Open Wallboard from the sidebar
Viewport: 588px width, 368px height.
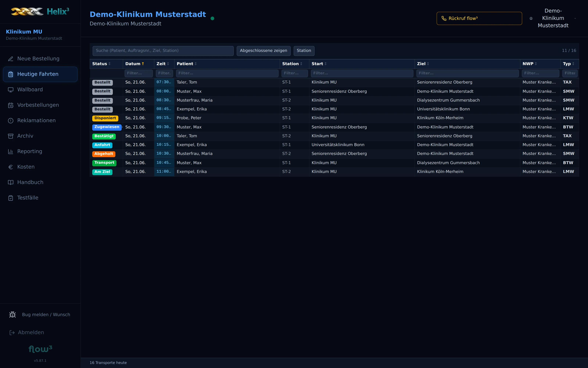(40, 90)
